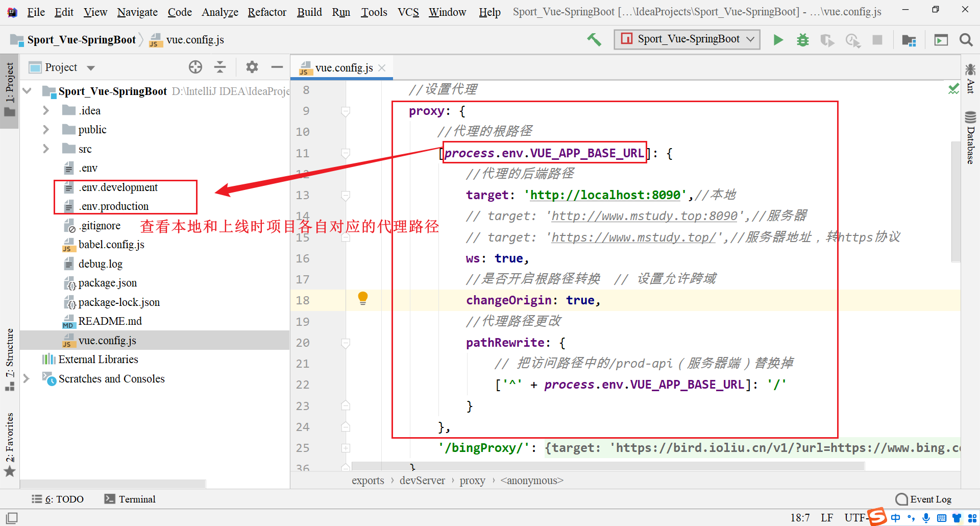Click the Build project hammer icon
The width and height of the screenshot is (980, 526).
594,39
